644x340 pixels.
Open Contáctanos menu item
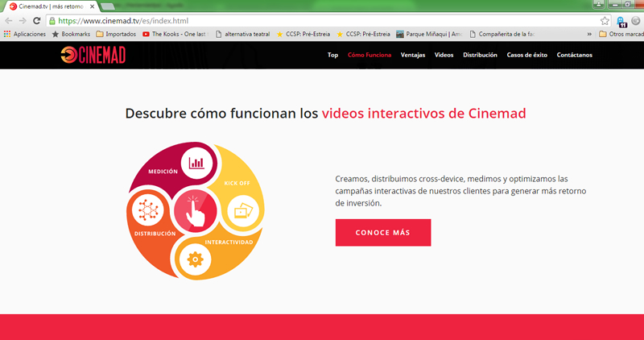tap(575, 55)
